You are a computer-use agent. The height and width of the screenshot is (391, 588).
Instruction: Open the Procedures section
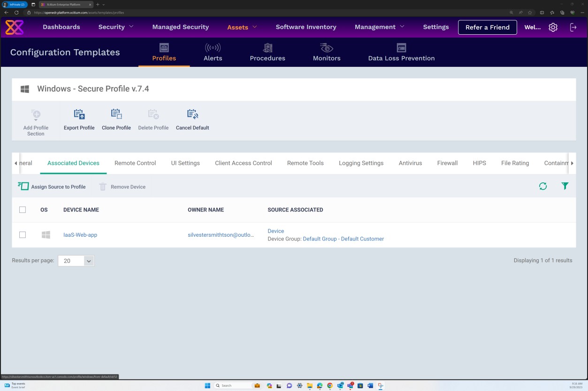point(267,53)
